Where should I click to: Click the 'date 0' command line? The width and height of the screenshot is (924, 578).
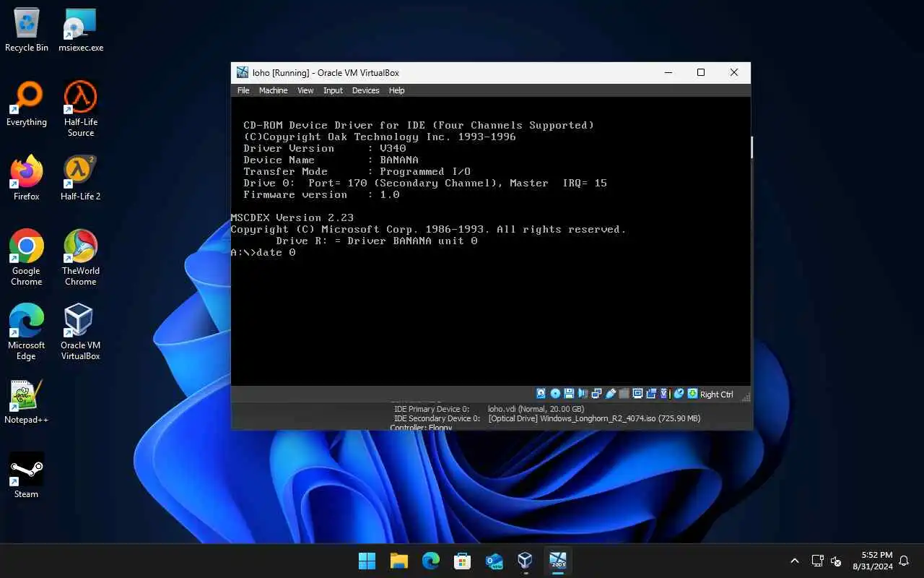[x=263, y=252]
